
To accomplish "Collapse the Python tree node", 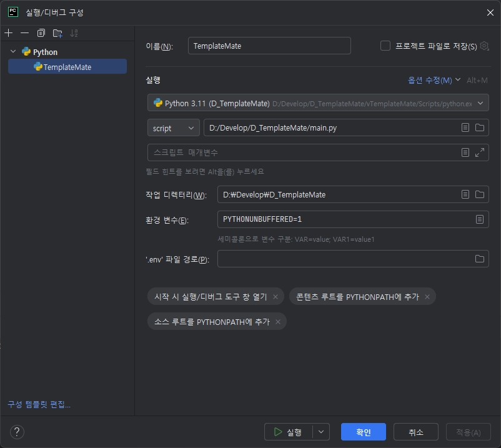I will coord(13,52).
